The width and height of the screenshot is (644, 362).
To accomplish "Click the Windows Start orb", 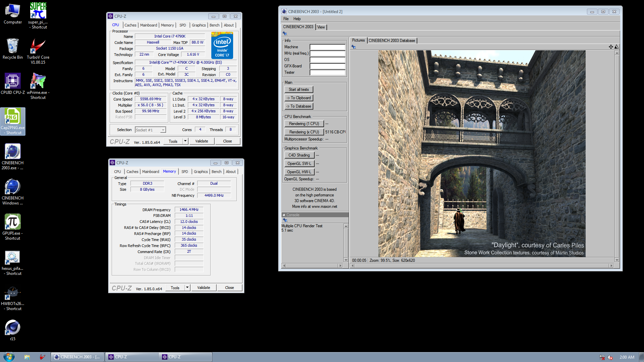I will [9, 357].
